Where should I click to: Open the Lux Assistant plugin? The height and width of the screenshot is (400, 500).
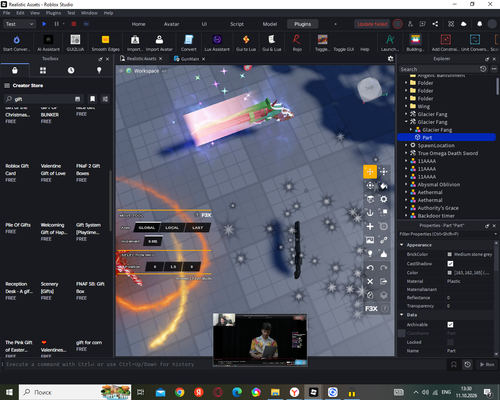[217, 40]
